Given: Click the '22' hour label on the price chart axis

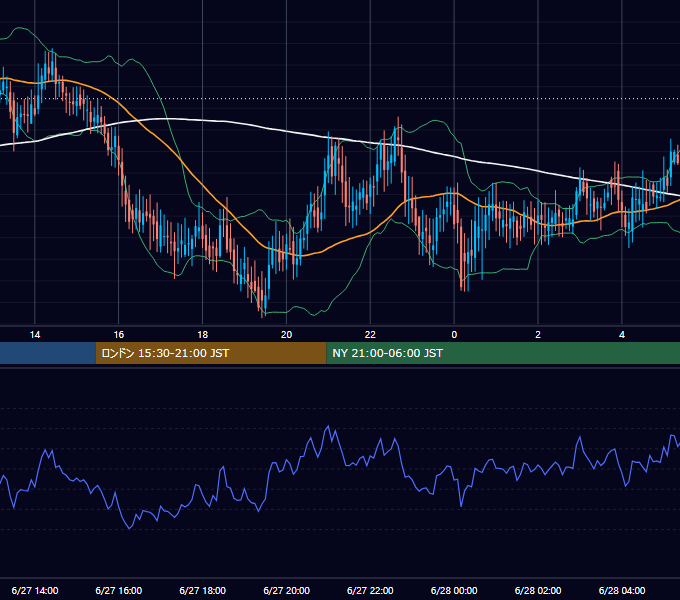Looking at the screenshot, I should (370, 335).
